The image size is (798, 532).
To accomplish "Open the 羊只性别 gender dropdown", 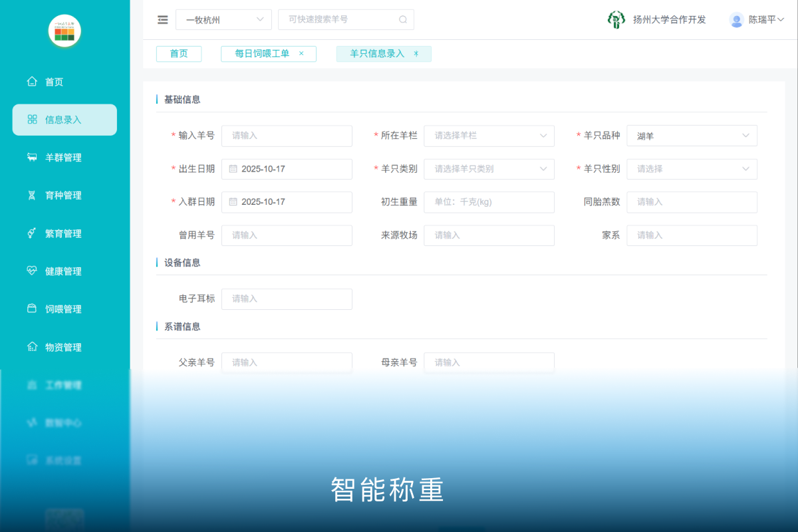I will pyautogui.click(x=692, y=169).
